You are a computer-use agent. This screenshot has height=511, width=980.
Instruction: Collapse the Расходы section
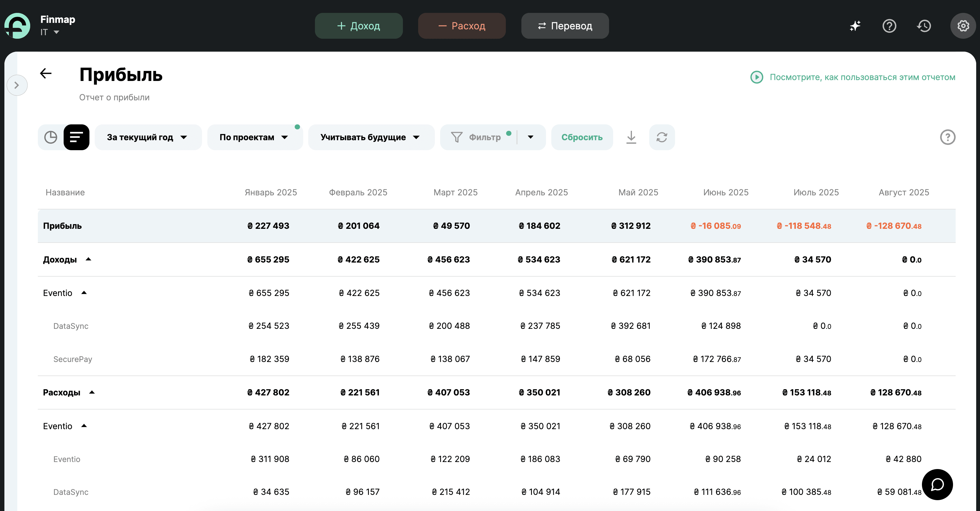(92, 392)
